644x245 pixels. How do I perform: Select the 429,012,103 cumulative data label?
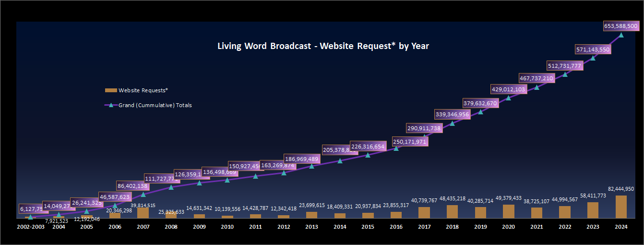click(509, 89)
